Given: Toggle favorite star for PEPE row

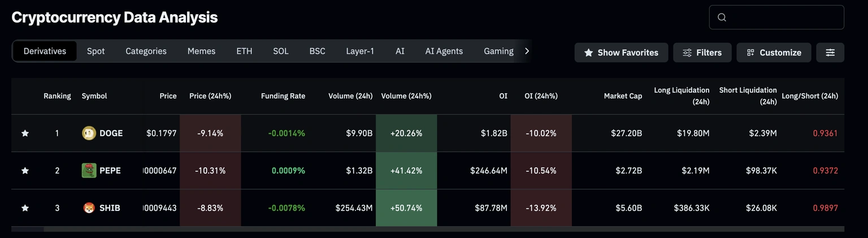Looking at the screenshot, I should point(25,171).
